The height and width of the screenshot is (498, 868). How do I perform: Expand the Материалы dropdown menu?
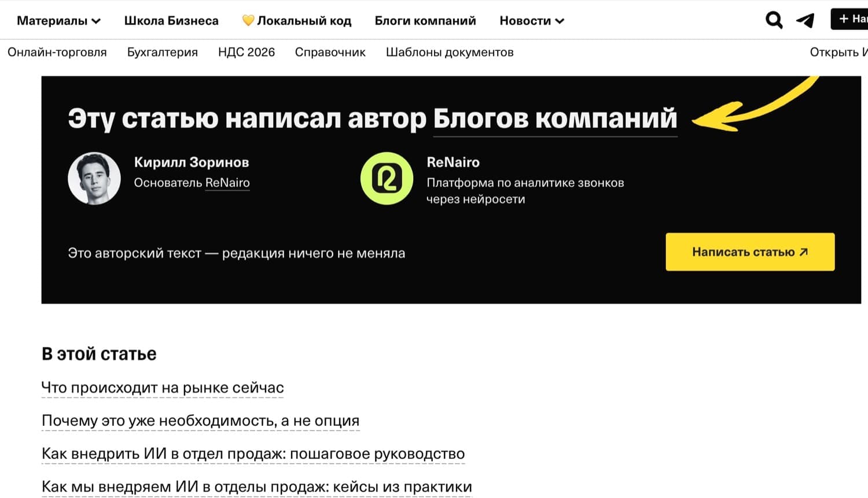click(x=58, y=21)
